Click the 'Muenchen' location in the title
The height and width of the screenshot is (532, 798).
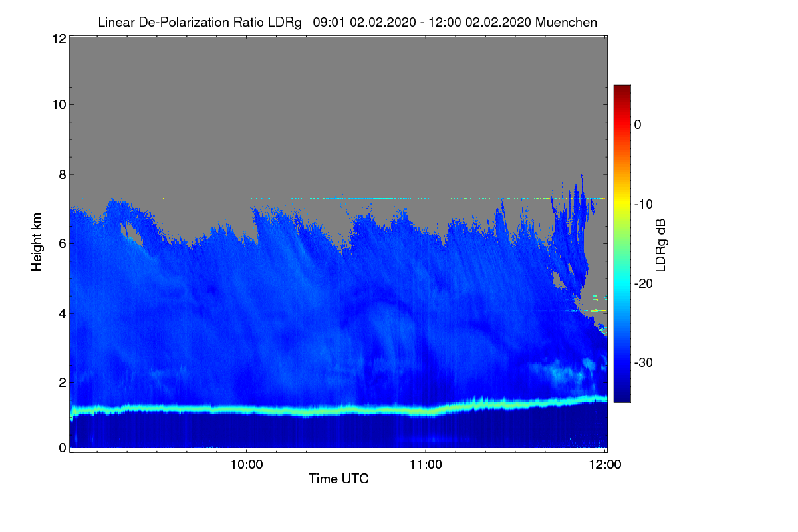[x=566, y=22]
